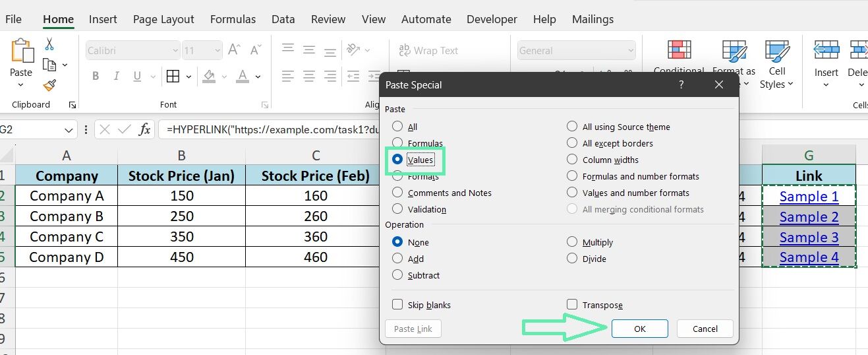Switch to the Insert tab
The width and height of the screenshot is (868, 355).
103,19
